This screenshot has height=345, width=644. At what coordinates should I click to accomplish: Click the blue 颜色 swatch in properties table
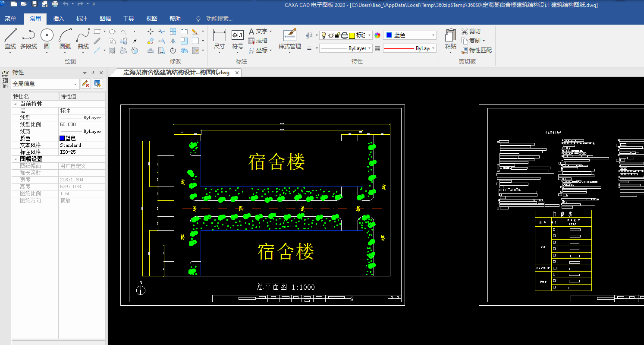(62, 139)
